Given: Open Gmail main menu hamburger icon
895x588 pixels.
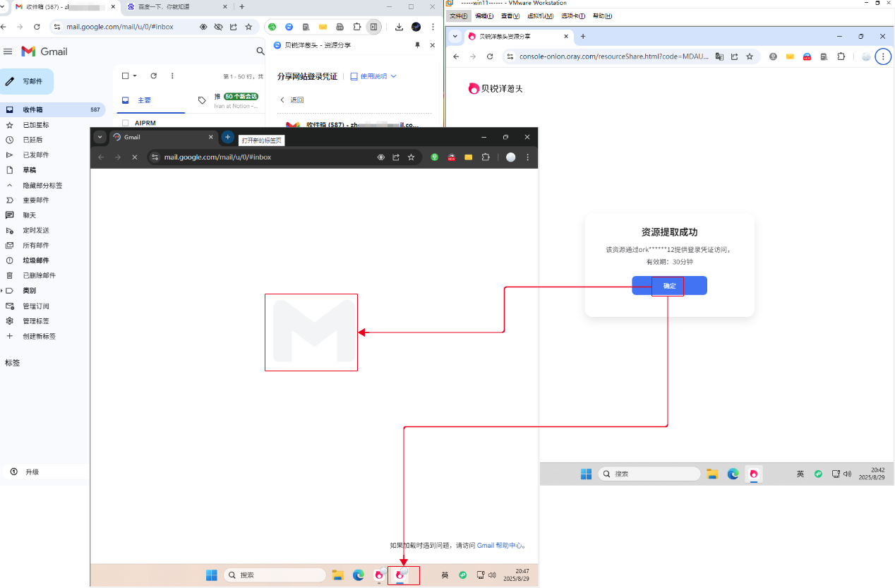Looking at the screenshot, I should 8,52.
